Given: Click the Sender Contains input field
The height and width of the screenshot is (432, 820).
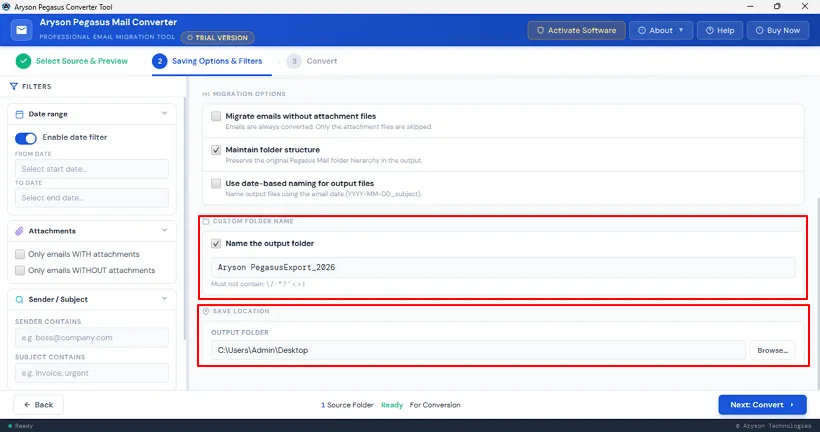Looking at the screenshot, I should tap(92, 338).
